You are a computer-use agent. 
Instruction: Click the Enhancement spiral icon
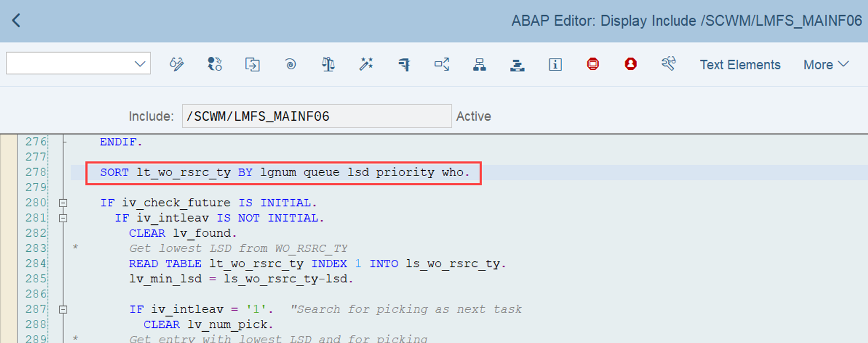[290, 64]
